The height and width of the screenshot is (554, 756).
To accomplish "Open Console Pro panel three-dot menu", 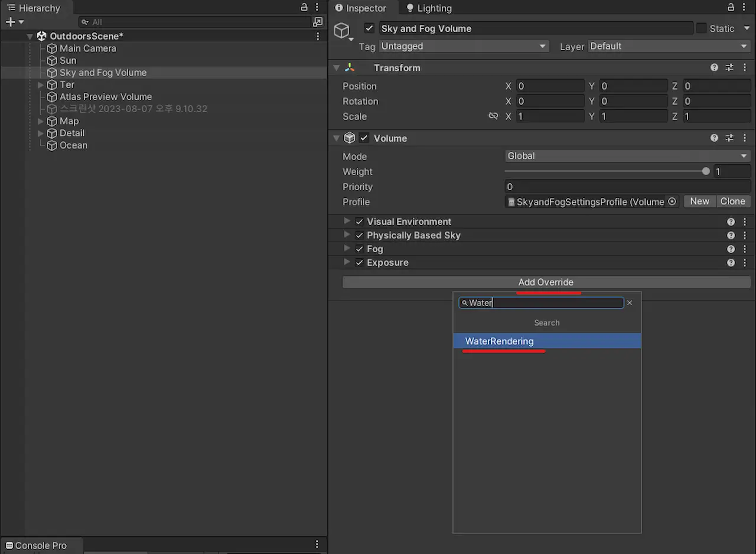I will click(x=318, y=545).
